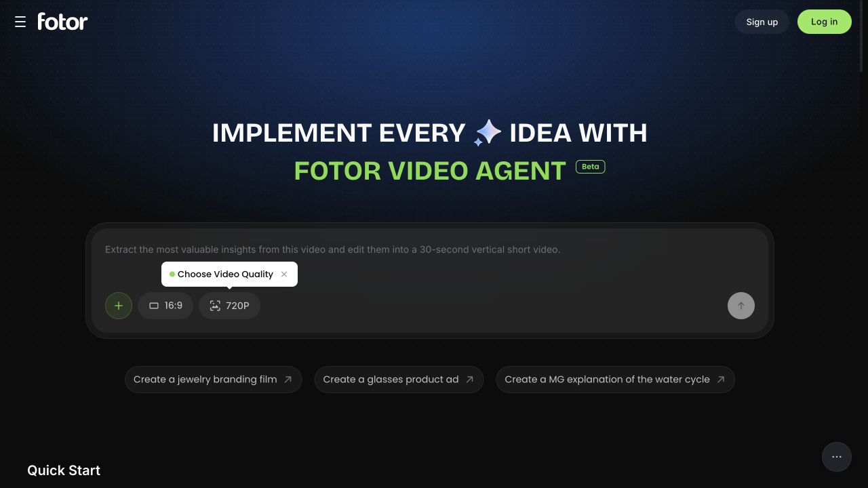The width and height of the screenshot is (868, 488).
Task: Click the Log in button
Action: 825,22
